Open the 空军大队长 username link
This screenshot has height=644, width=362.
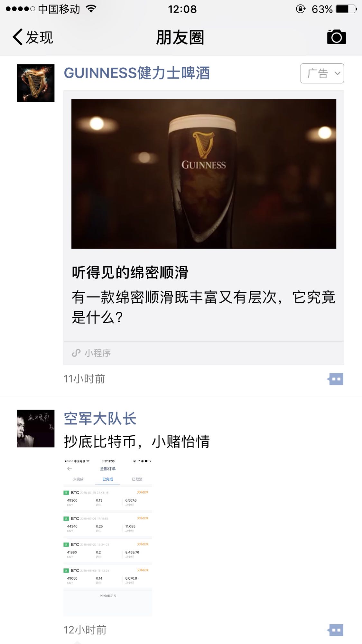(100, 419)
